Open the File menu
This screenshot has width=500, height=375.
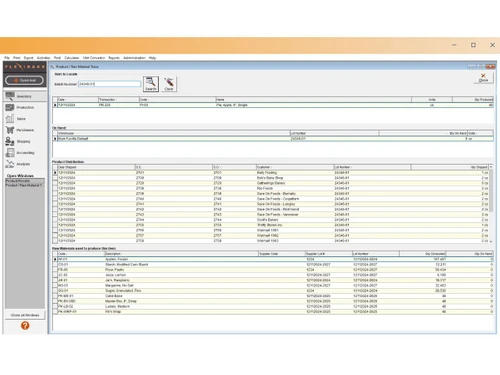pos(7,58)
